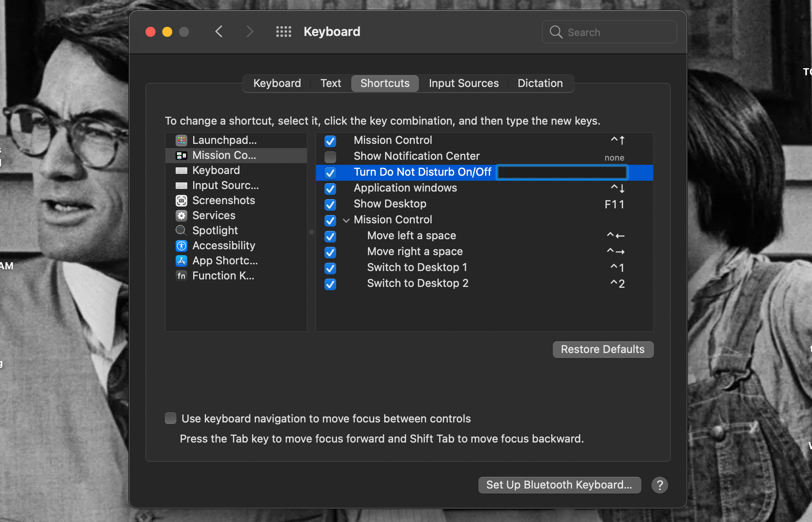Click the Keyboard icon in sidebar
The image size is (812, 522).
tap(181, 171)
